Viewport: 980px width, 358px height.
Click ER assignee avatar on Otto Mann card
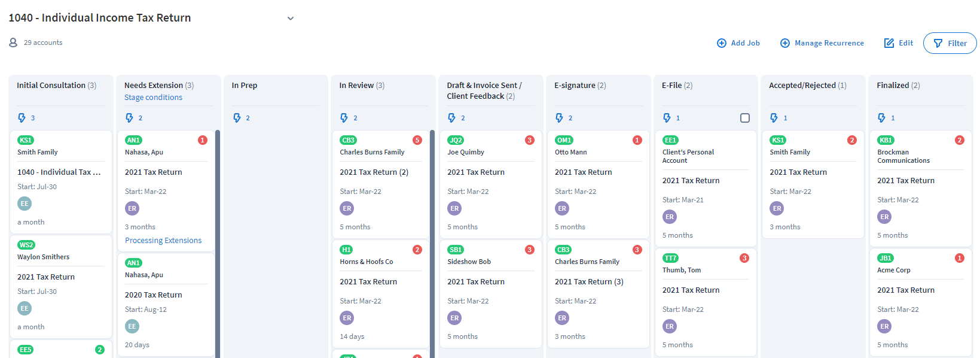point(561,208)
